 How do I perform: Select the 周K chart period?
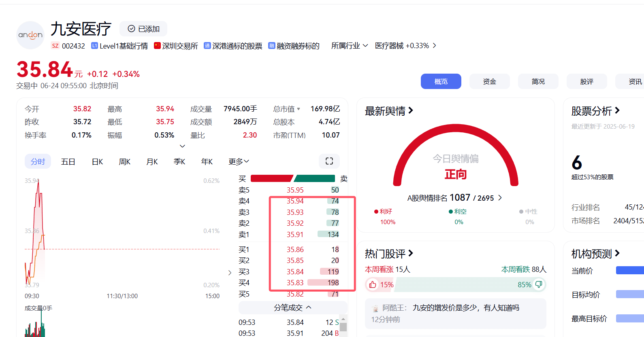coord(125,162)
